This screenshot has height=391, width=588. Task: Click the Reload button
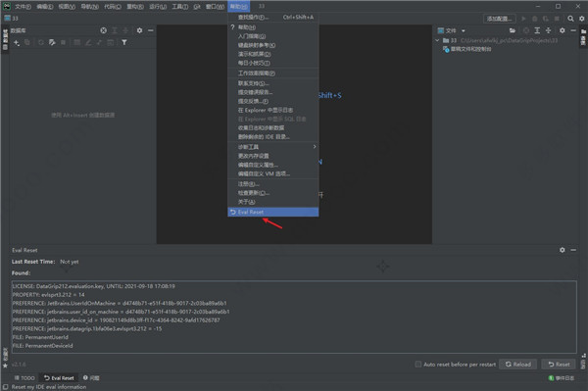(517, 364)
